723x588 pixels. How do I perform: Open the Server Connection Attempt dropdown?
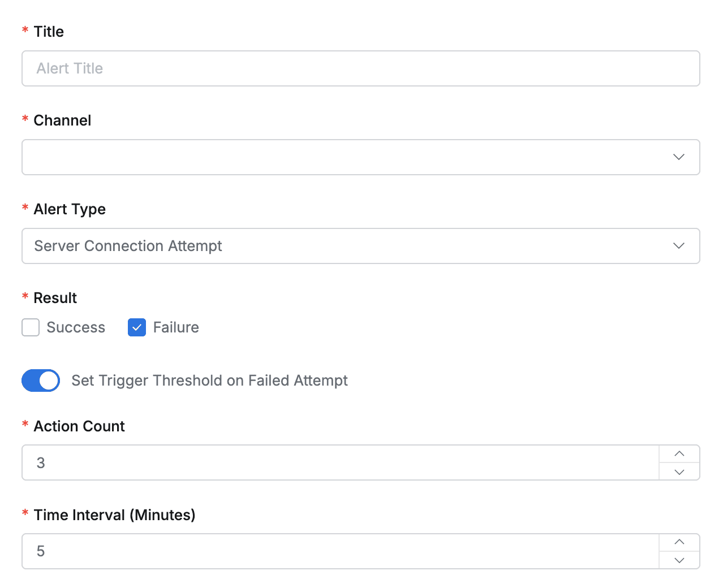click(x=339, y=246)
